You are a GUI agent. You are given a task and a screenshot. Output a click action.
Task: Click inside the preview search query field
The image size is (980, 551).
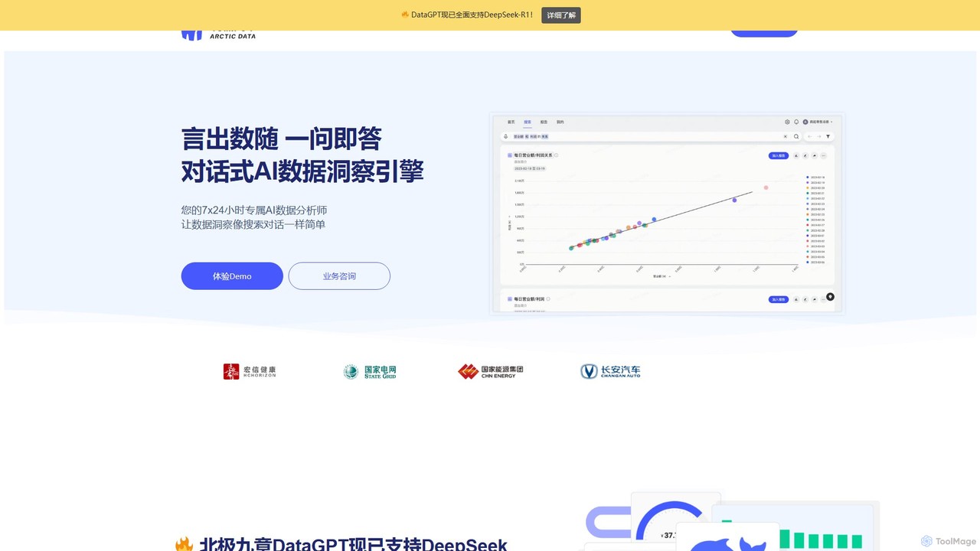click(x=651, y=136)
